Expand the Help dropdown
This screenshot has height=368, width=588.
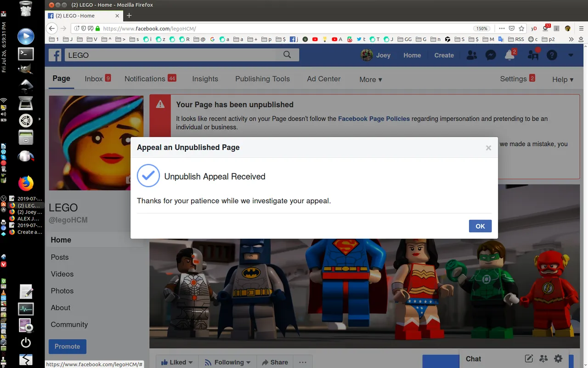(x=563, y=79)
